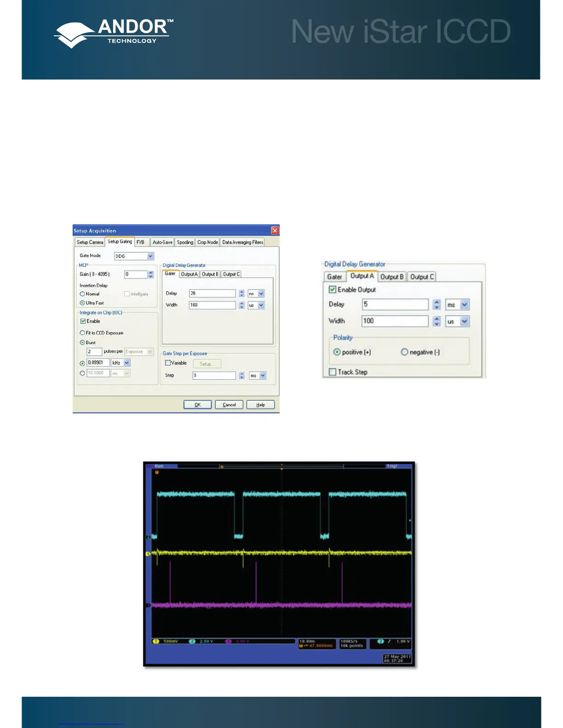This screenshot has height=728, width=563.
Task: Select the Normal insertion delay radio button
Action: [x=82, y=294]
